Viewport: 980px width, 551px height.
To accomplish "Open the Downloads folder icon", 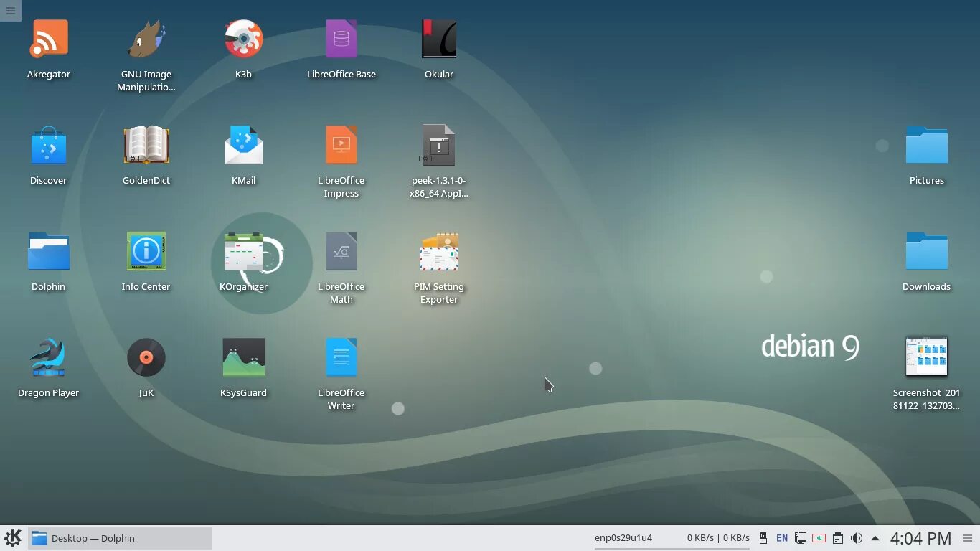I will (x=927, y=252).
